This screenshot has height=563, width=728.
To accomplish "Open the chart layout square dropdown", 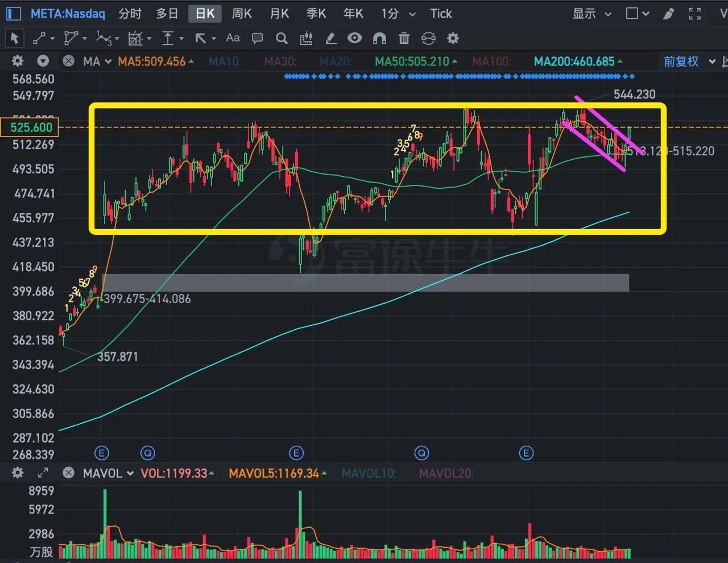I will (637, 13).
